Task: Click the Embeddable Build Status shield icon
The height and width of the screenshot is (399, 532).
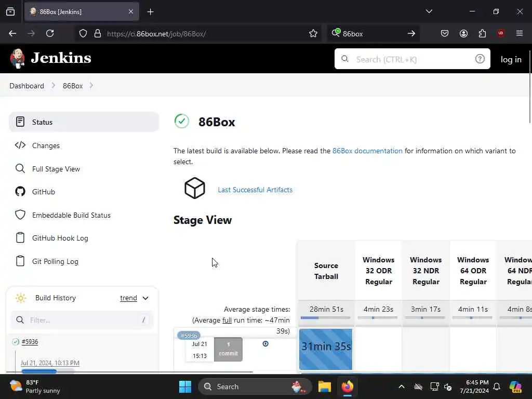Action: click(20, 215)
